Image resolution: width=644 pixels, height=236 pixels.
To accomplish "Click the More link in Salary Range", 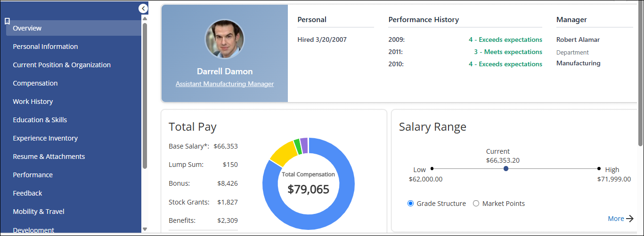I will pos(616,219).
